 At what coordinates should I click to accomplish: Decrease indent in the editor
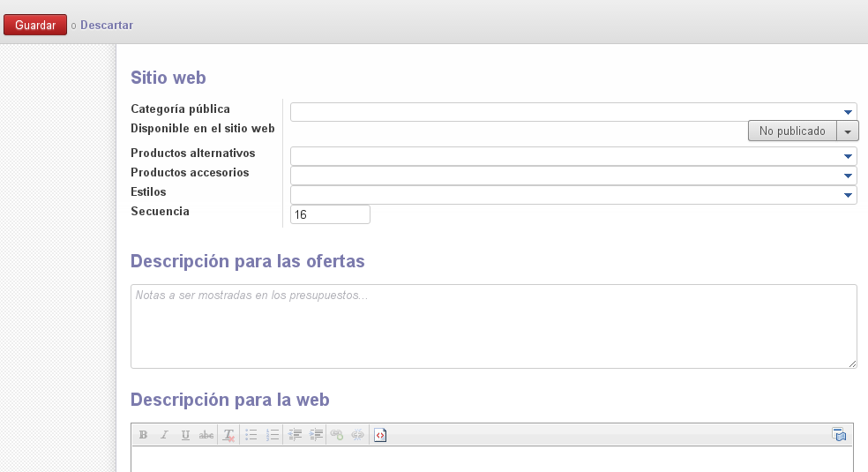click(x=296, y=435)
